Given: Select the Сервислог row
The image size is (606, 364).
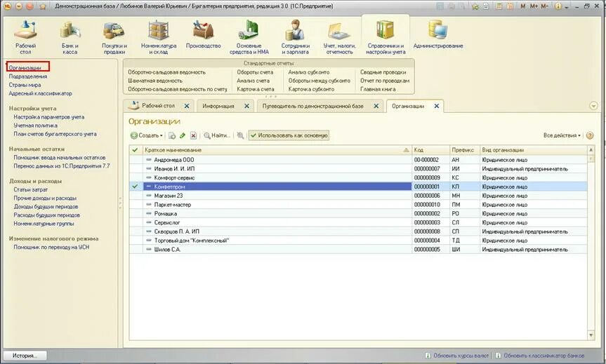Looking at the screenshot, I should pos(358,223).
